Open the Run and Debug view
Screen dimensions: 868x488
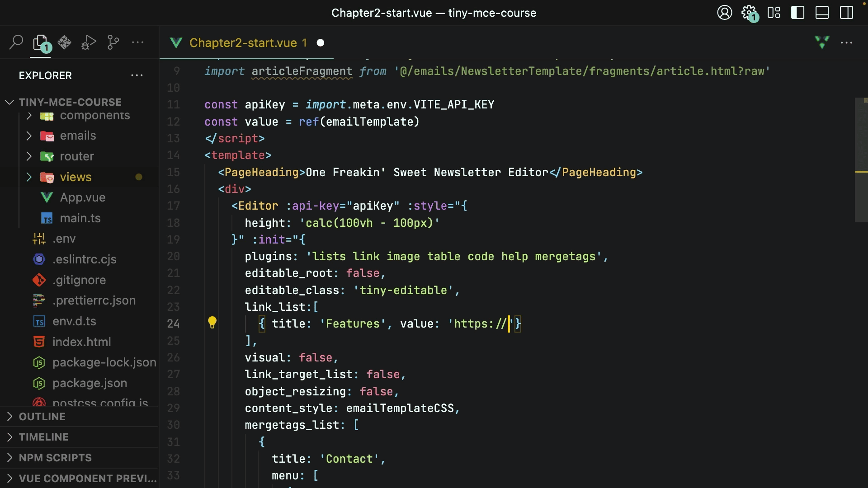tap(89, 42)
